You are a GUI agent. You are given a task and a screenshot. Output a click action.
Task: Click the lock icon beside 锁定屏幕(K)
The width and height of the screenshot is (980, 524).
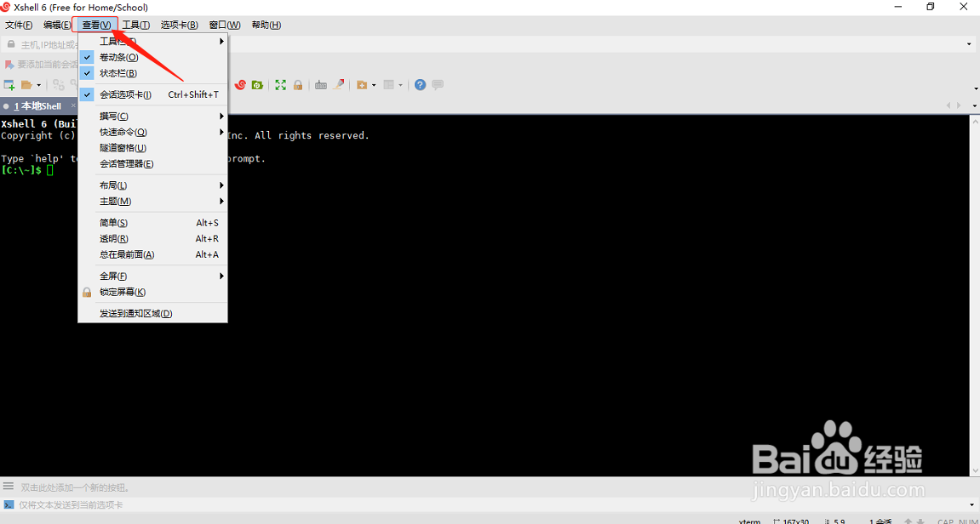click(x=87, y=293)
